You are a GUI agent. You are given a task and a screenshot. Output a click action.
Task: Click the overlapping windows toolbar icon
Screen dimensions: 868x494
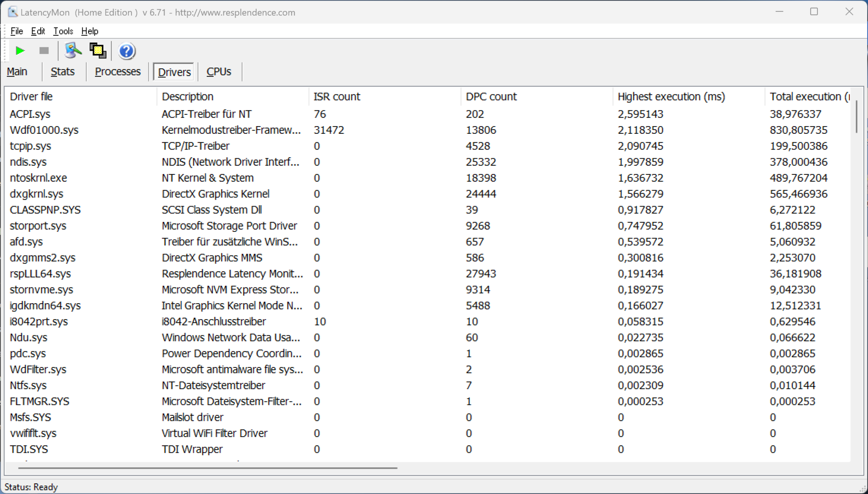point(98,51)
